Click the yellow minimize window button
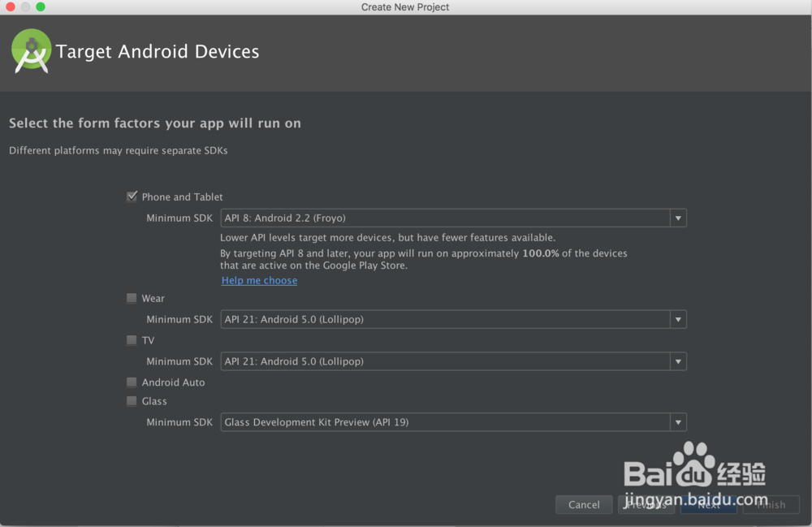 (25, 7)
